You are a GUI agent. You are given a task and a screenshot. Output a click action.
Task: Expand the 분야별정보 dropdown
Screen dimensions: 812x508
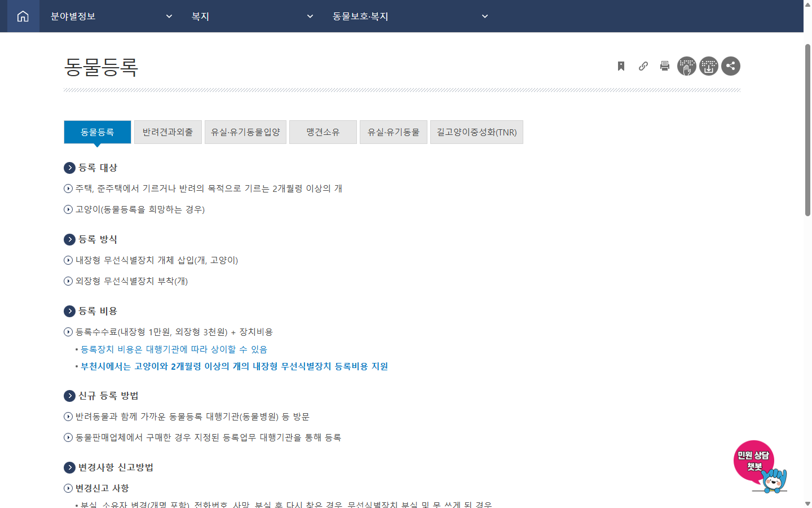(111, 16)
